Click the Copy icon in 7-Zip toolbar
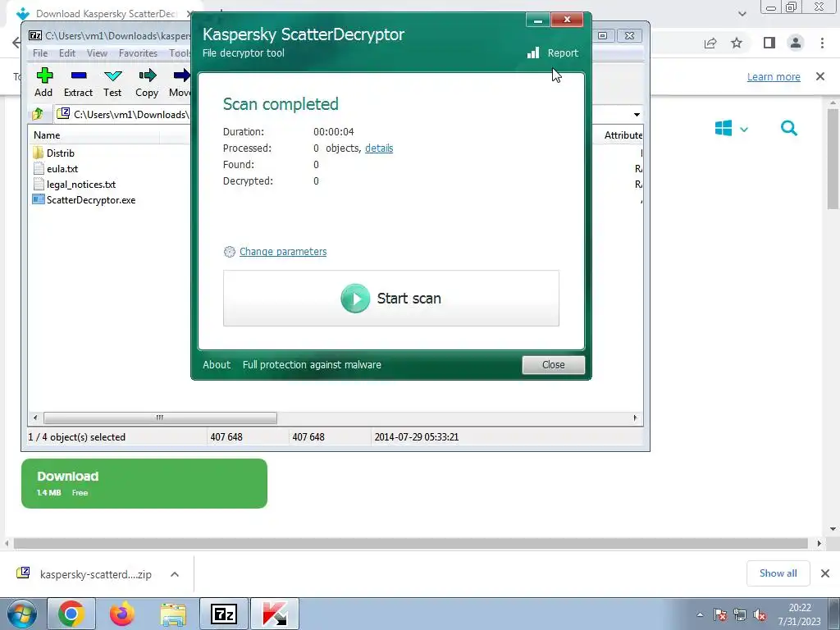Image resolution: width=840 pixels, height=630 pixels. coord(148,75)
